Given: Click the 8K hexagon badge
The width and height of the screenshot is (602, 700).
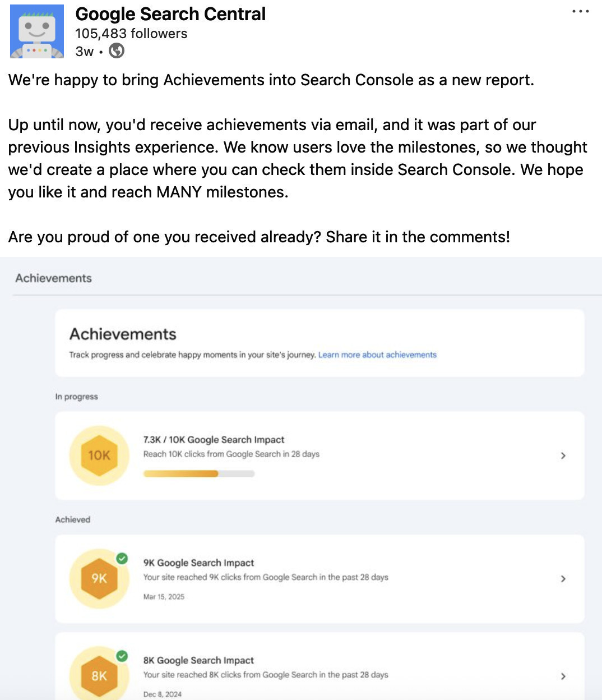Looking at the screenshot, I should point(99,675).
